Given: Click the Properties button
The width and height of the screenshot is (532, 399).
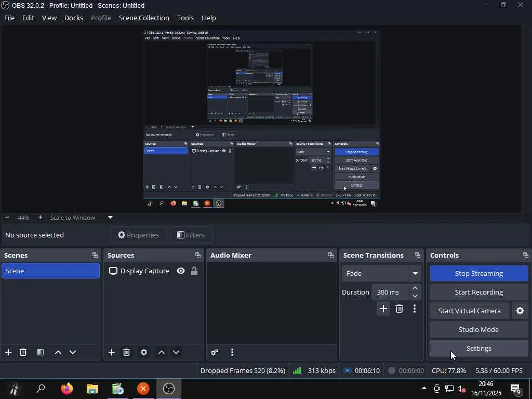Looking at the screenshot, I should 138,235.
